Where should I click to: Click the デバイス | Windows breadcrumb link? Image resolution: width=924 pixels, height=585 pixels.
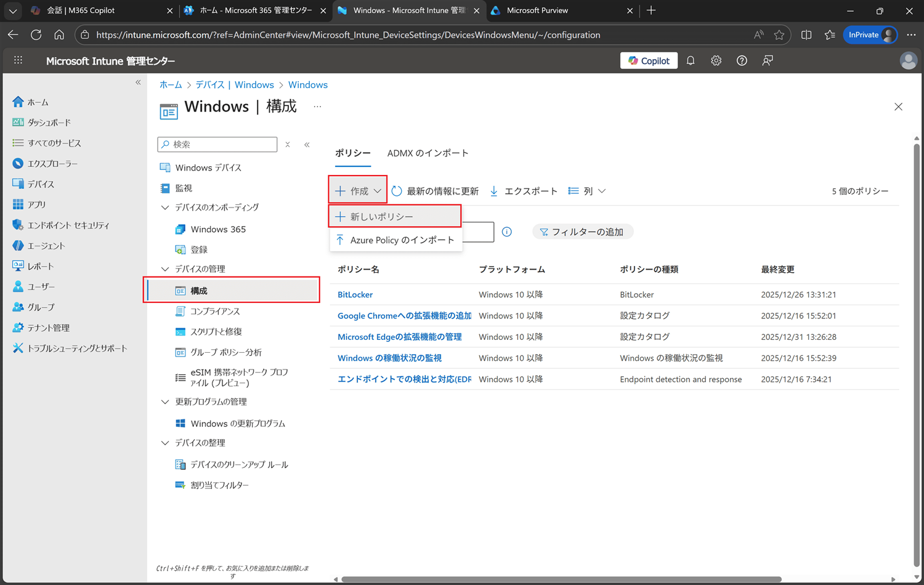(235, 85)
